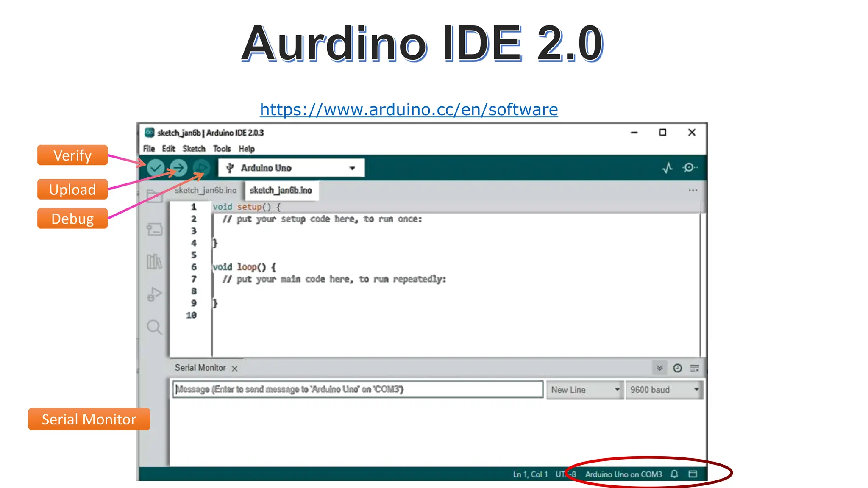Click the Serial Monitor message input field

[x=358, y=389]
